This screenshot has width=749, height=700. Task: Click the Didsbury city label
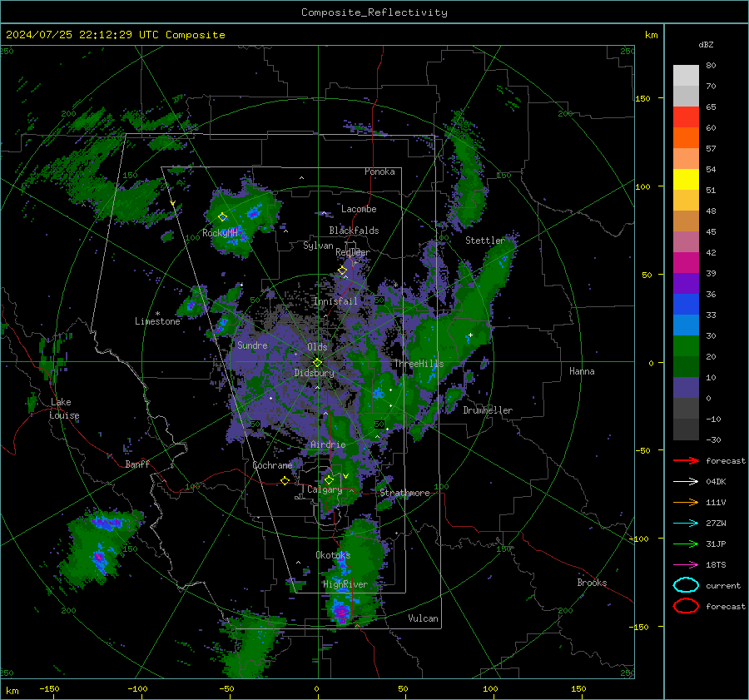tap(314, 373)
